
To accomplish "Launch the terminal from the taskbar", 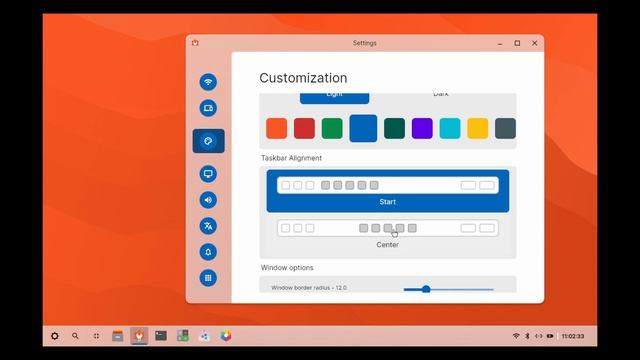I will (x=161, y=336).
